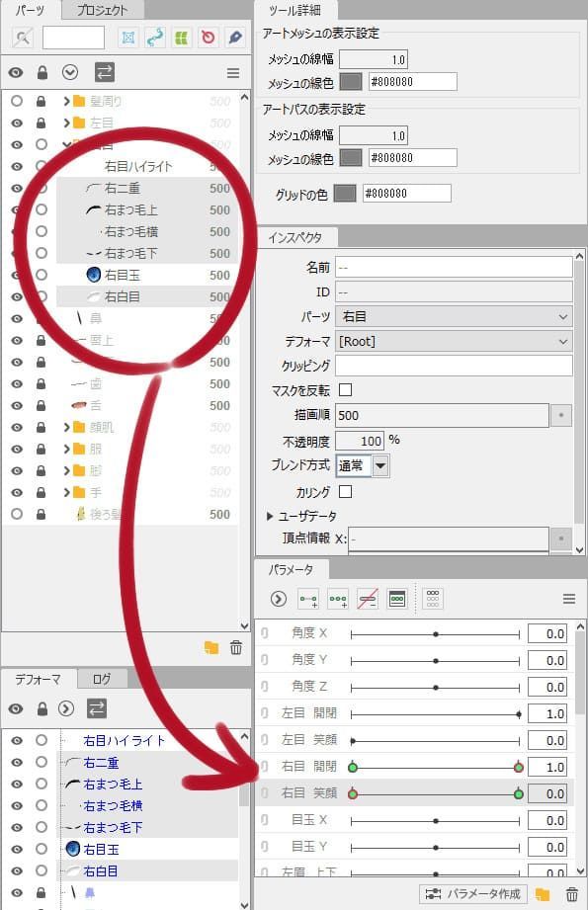Select the デフォーマ tab
Screen dimensions: 588x910
pos(38,679)
